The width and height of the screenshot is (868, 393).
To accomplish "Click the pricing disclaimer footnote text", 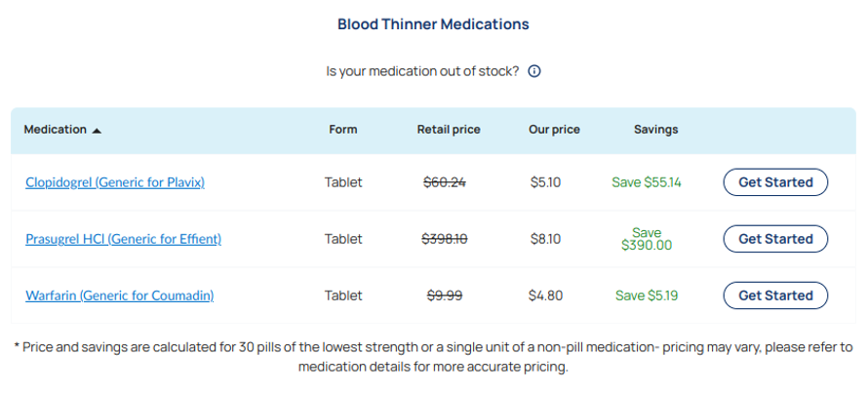I will pos(433,357).
